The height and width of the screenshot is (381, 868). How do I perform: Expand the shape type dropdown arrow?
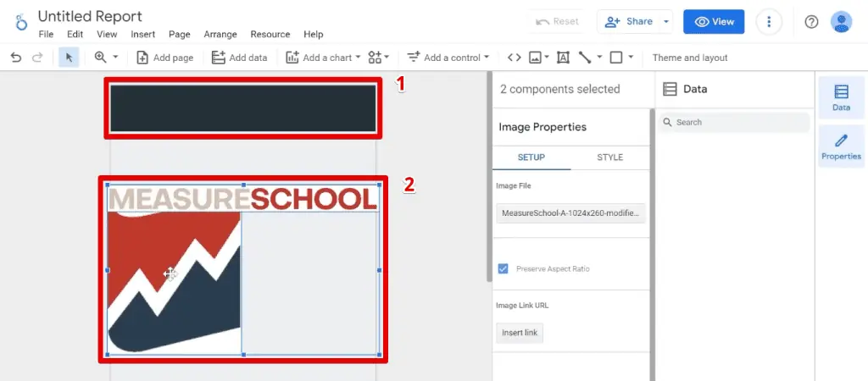coord(631,58)
